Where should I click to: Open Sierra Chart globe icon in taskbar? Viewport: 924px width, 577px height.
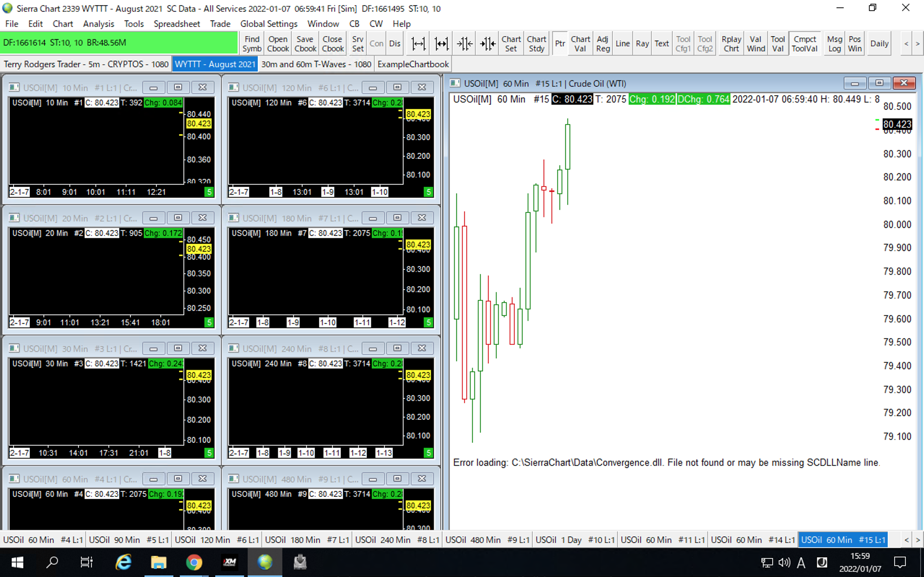(265, 562)
